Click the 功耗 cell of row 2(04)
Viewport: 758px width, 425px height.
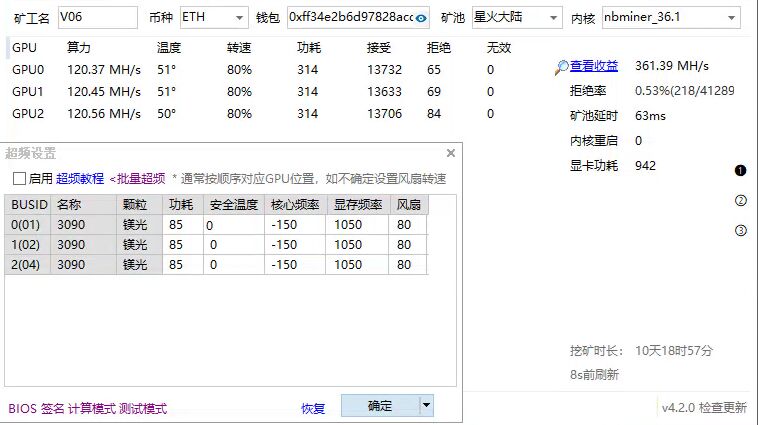(x=183, y=264)
